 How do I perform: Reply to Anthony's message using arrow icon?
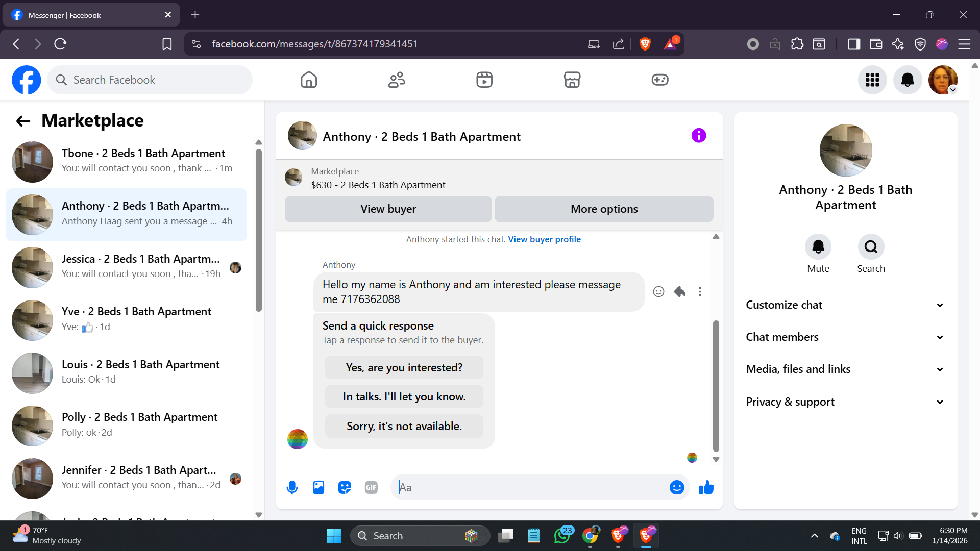[x=679, y=291]
